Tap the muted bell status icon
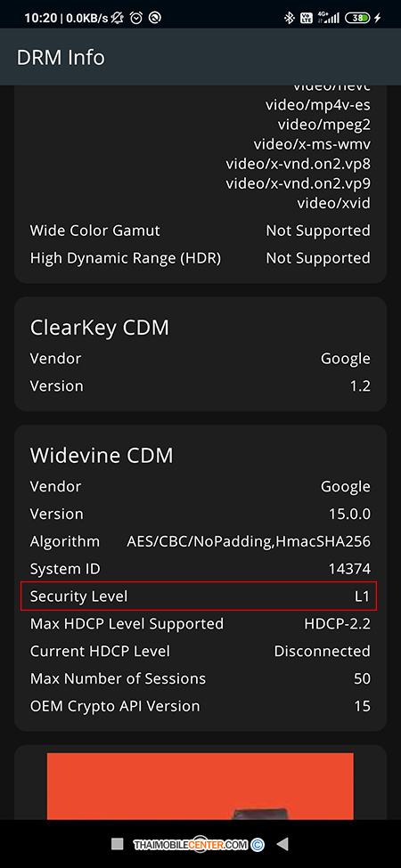The height and width of the screenshot is (868, 401). click(x=117, y=19)
